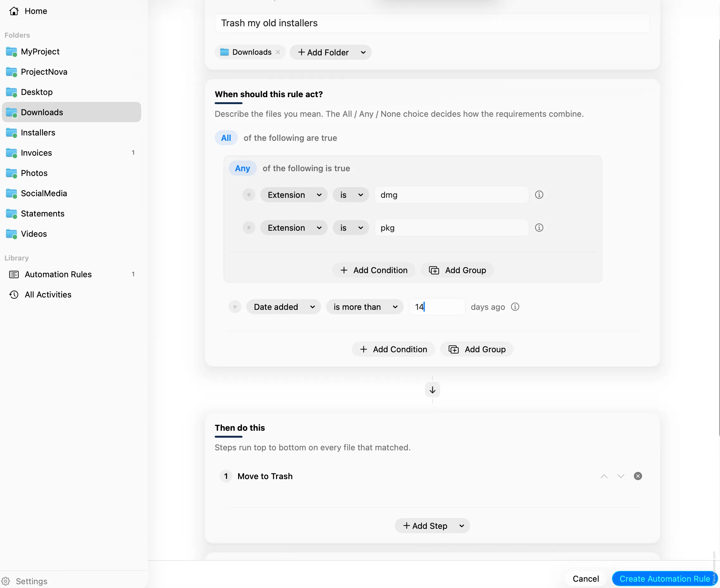Toggle the Any match mode pill
This screenshot has width=720, height=588.
pyautogui.click(x=243, y=168)
